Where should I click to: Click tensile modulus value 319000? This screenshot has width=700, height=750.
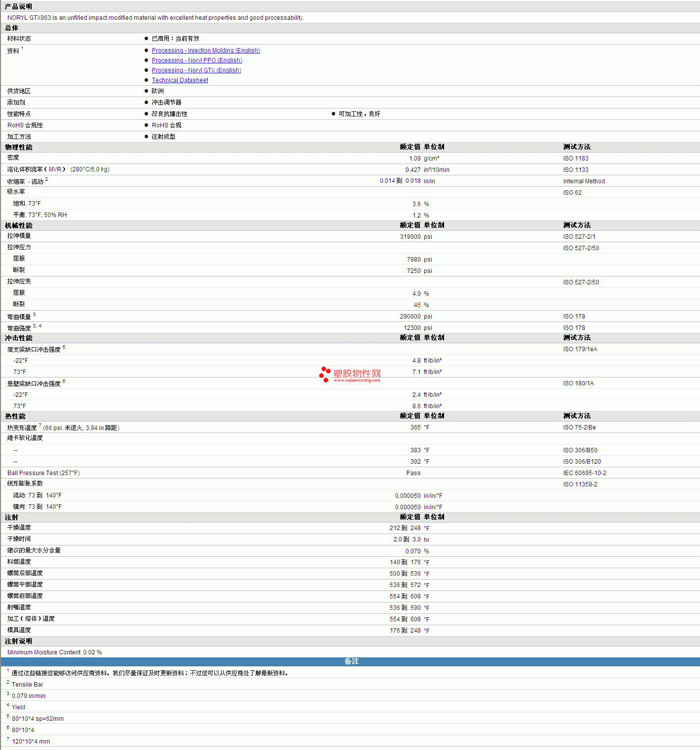click(x=410, y=237)
